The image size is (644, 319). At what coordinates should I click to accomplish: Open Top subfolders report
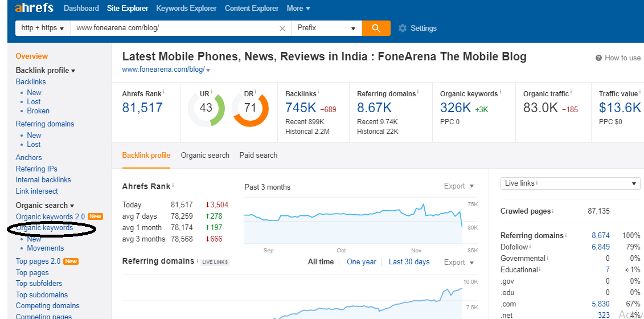pyautogui.click(x=39, y=283)
